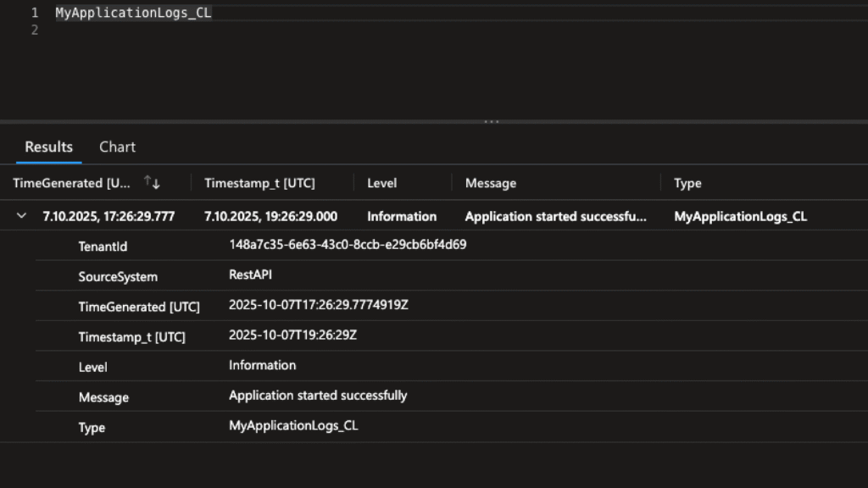This screenshot has height=488, width=868.
Task: Click the Message column header
Action: [490, 183]
